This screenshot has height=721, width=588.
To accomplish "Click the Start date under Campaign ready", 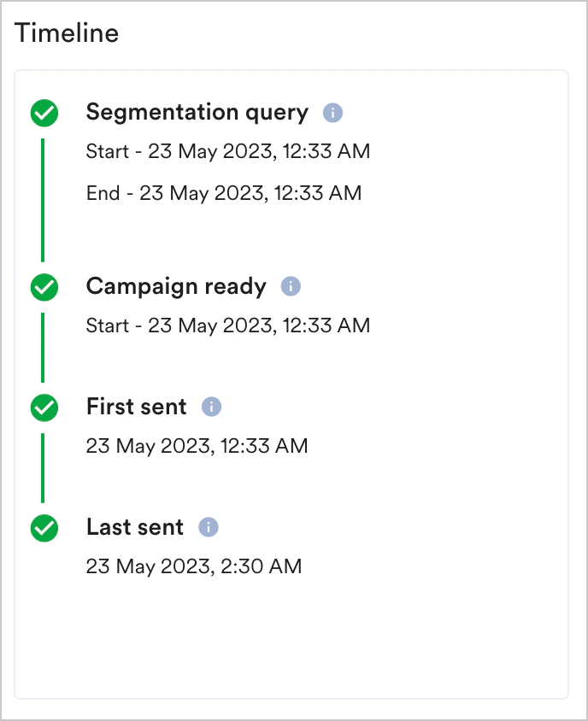I will point(227,325).
